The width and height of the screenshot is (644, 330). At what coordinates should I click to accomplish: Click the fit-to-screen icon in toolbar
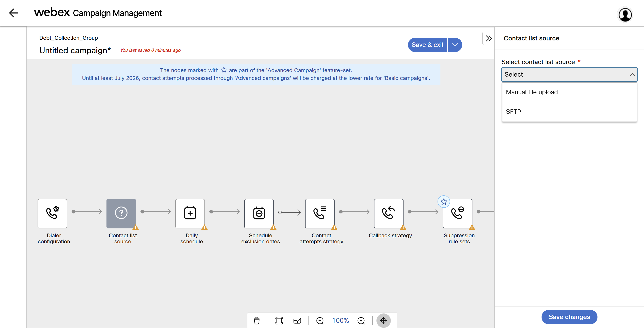pyautogui.click(x=279, y=320)
